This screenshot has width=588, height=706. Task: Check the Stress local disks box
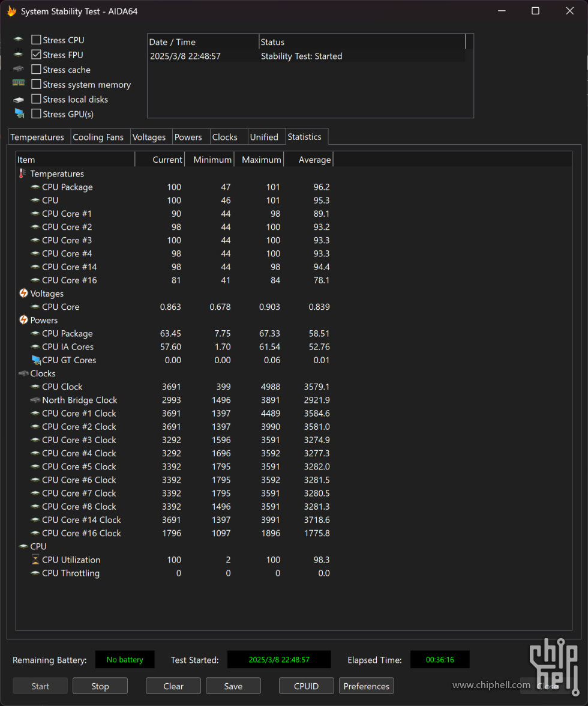click(36, 99)
